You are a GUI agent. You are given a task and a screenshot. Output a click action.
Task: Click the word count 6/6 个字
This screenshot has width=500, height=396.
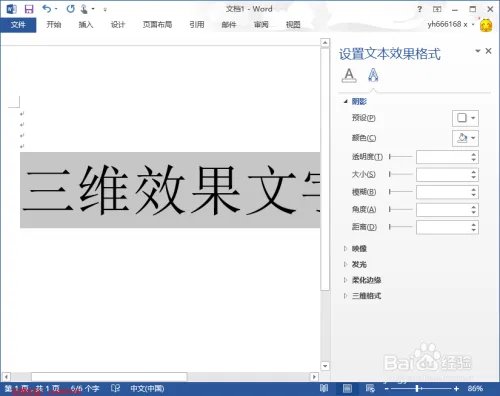pyautogui.click(x=85, y=389)
